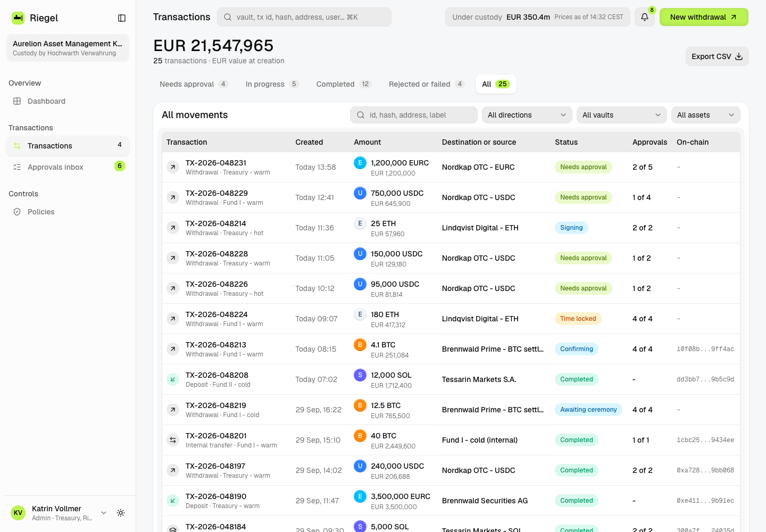Click the SOL coin icon on TX-2026-048208
The image size is (766, 532).
point(360,375)
